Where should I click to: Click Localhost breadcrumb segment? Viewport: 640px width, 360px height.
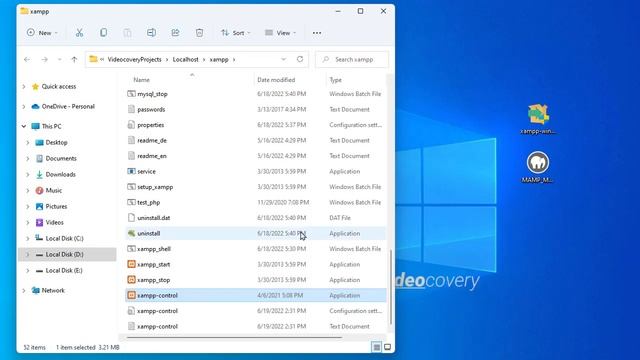[x=185, y=60]
